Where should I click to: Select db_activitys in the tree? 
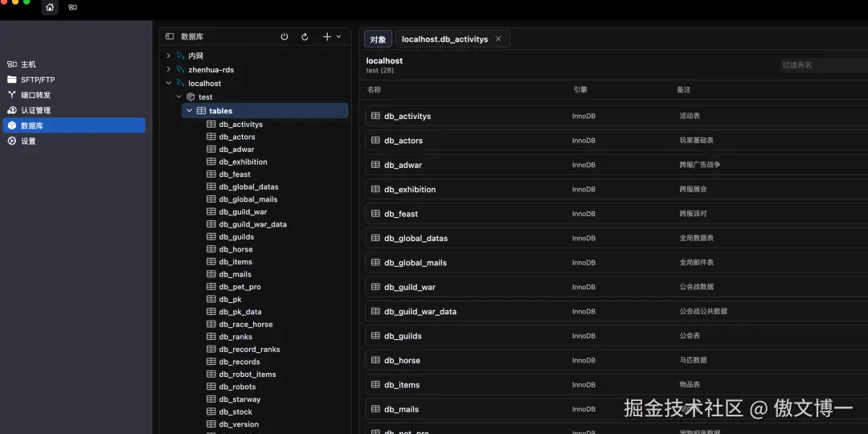pyautogui.click(x=240, y=125)
